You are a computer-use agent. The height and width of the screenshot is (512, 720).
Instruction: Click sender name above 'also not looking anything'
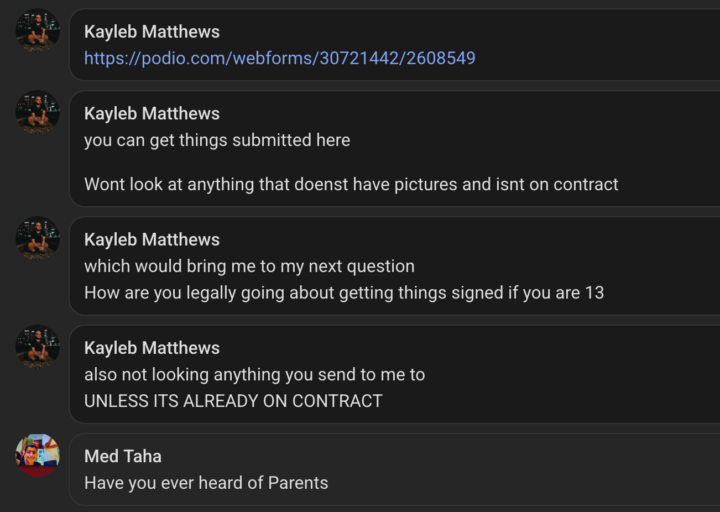click(152, 348)
